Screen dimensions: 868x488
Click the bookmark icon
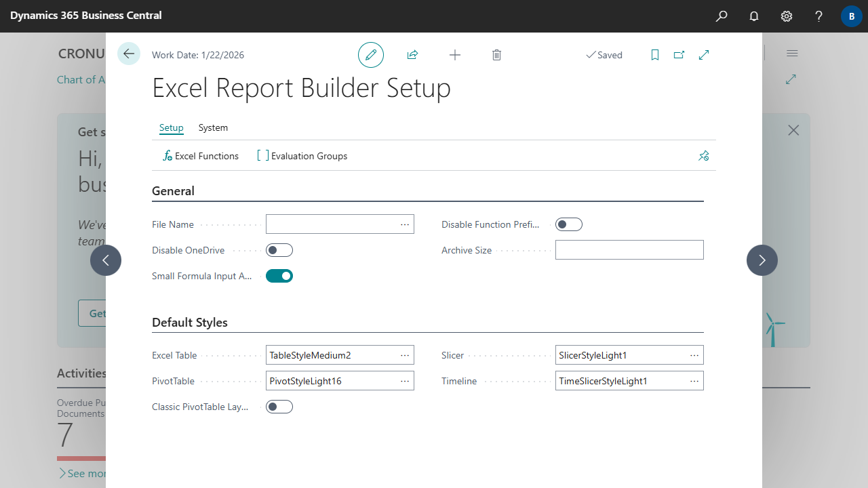(x=655, y=55)
